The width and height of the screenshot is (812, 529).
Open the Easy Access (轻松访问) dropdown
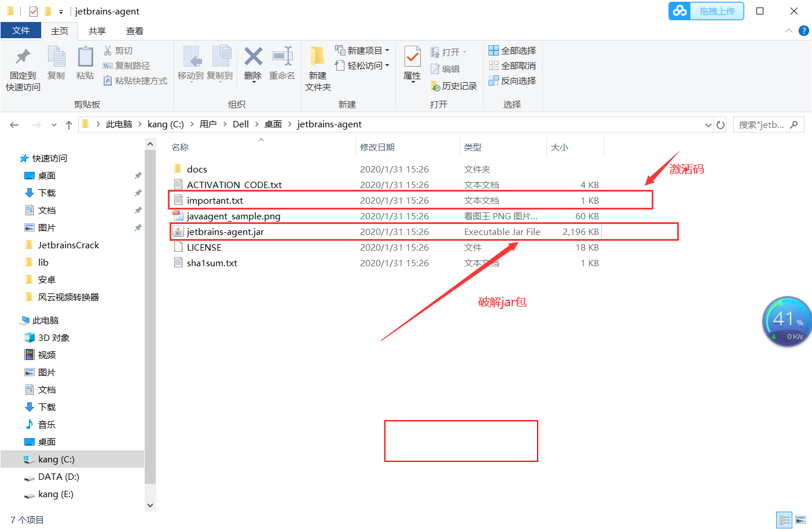coord(363,66)
